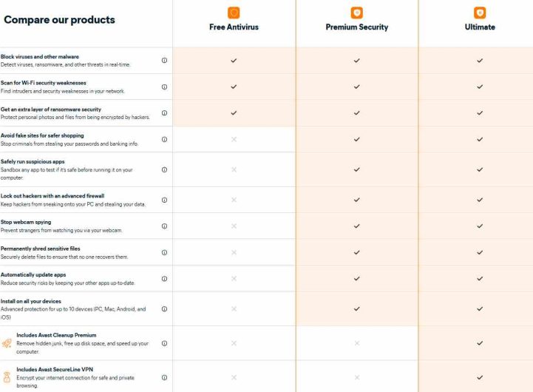Screen dimensions: 533x392
Task: Click the Premium Security shield icon
Action: (356, 13)
